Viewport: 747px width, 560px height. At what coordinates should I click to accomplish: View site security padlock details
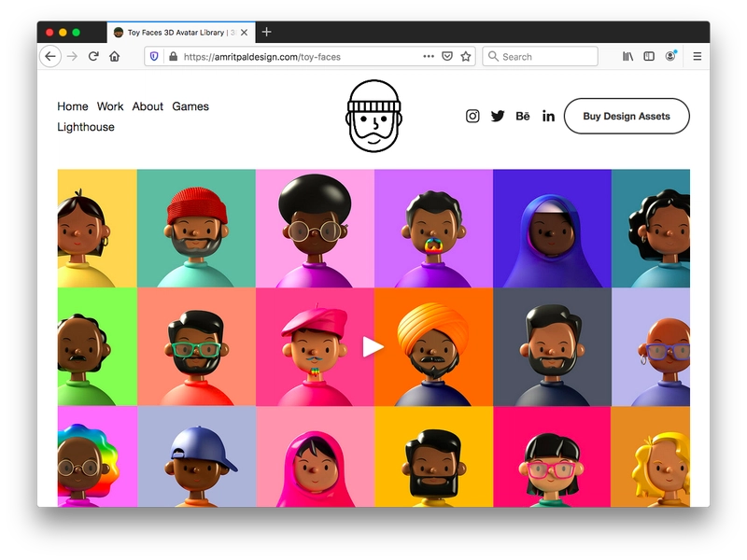[174, 57]
